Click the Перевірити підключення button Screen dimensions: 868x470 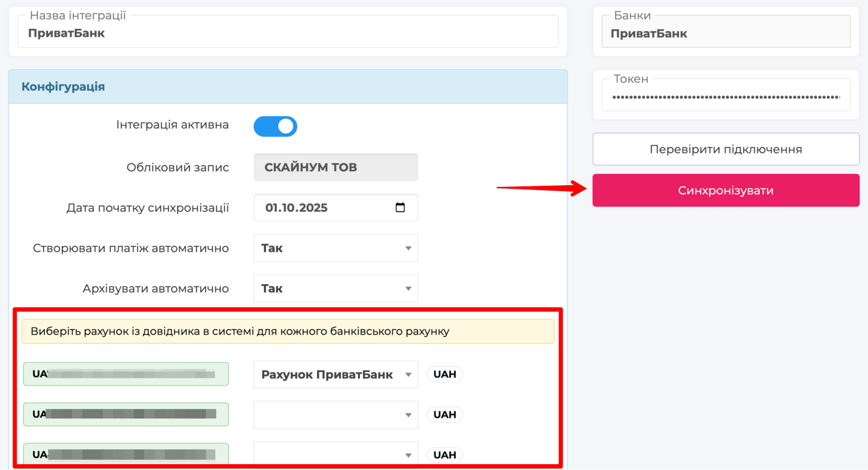point(726,149)
